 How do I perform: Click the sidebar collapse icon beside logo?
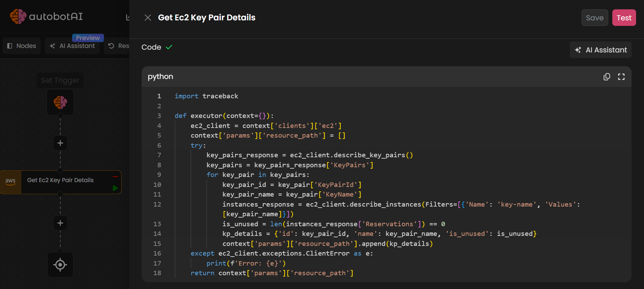click(127, 17)
